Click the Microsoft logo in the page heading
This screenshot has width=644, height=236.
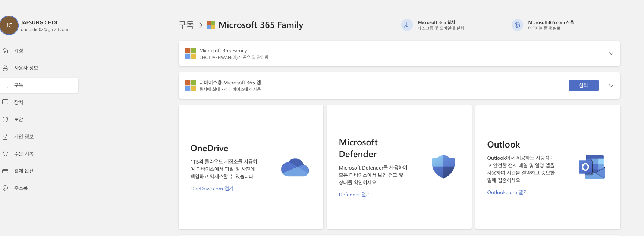(x=211, y=25)
